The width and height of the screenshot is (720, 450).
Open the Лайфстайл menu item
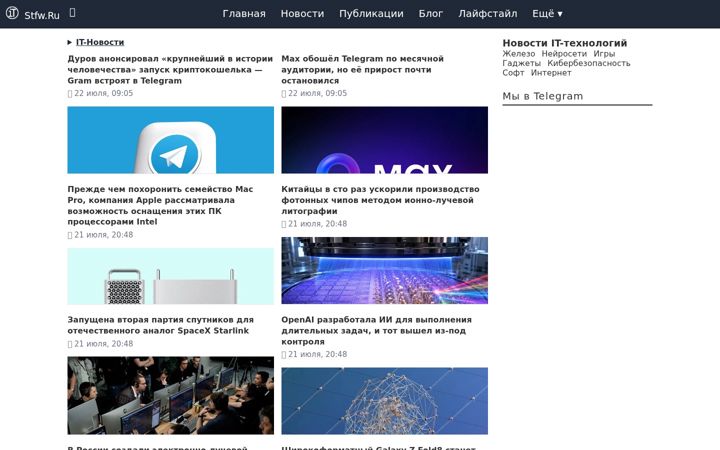tap(488, 14)
